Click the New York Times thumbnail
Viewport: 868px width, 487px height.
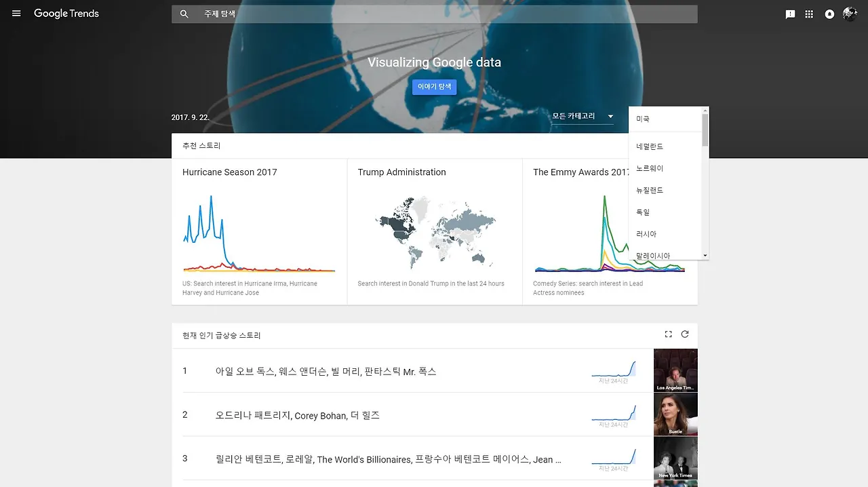(x=675, y=458)
